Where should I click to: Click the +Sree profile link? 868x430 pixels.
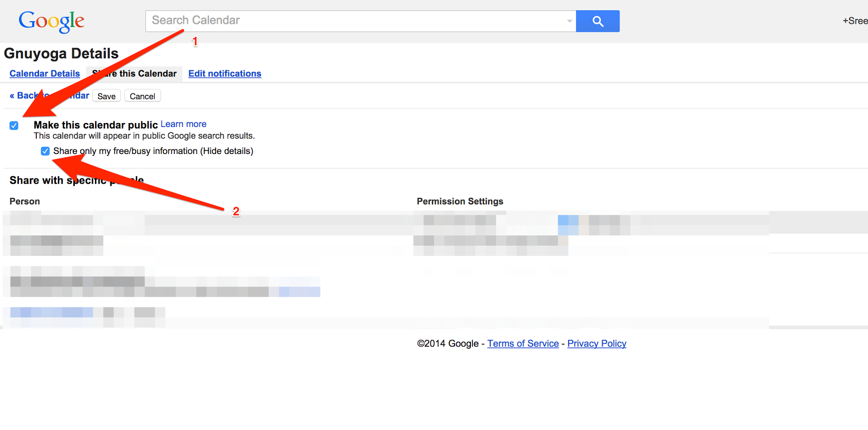pos(855,21)
